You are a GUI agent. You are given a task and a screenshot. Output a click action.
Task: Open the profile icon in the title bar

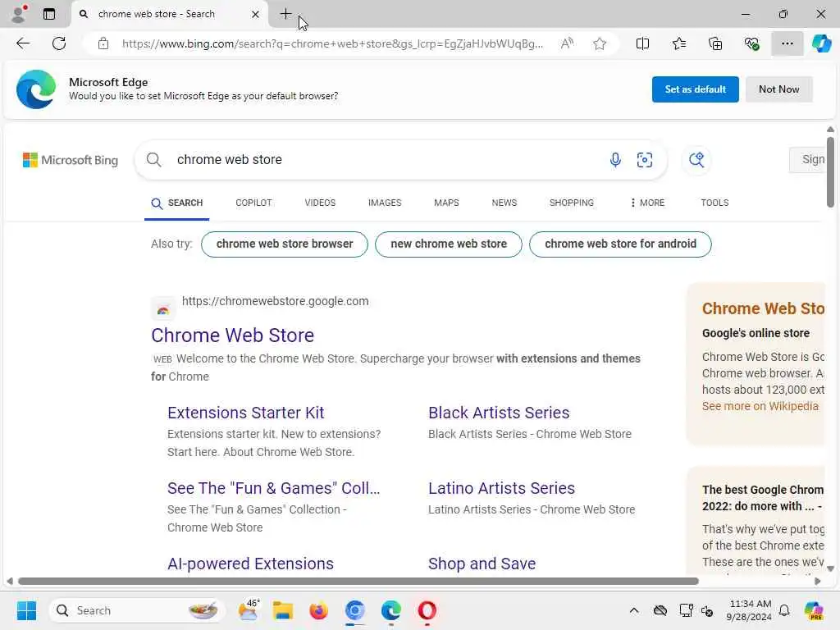pyautogui.click(x=20, y=14)
